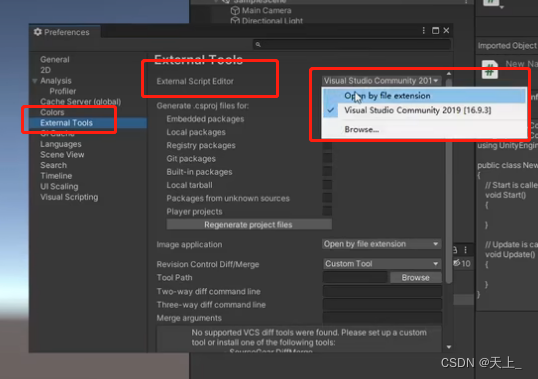Screen dimensions: 538x379
Task: Maximize the Preferences window
Action: 435,31
